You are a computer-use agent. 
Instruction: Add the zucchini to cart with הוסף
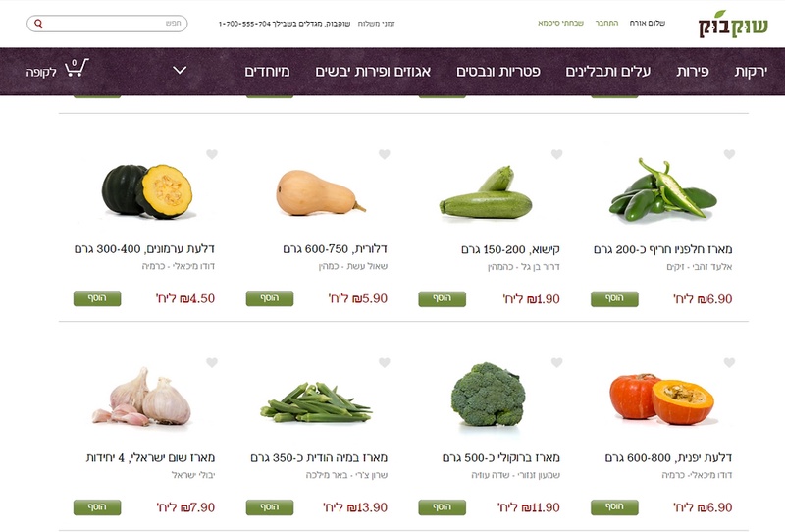click(x=443, y=298)
